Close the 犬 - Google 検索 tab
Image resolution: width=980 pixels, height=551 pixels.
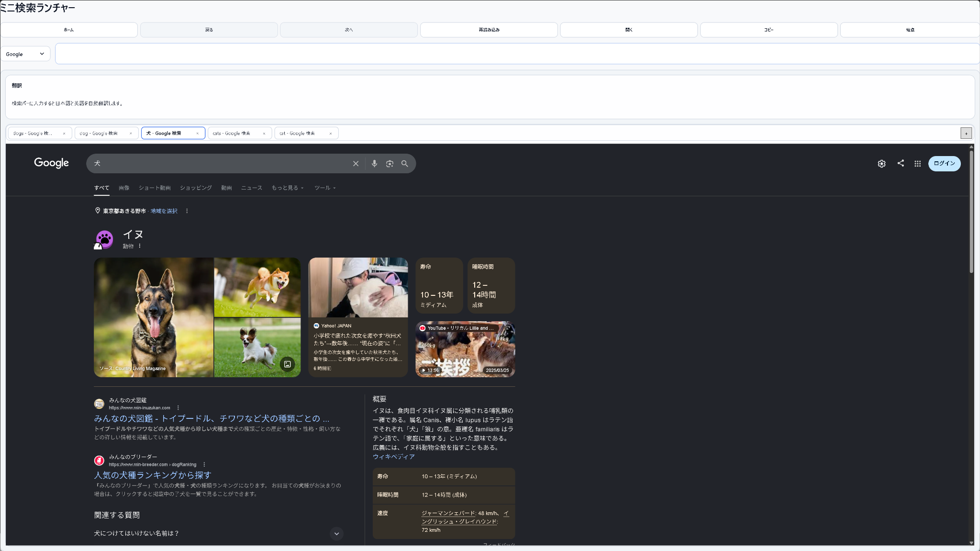pos(197,134)
